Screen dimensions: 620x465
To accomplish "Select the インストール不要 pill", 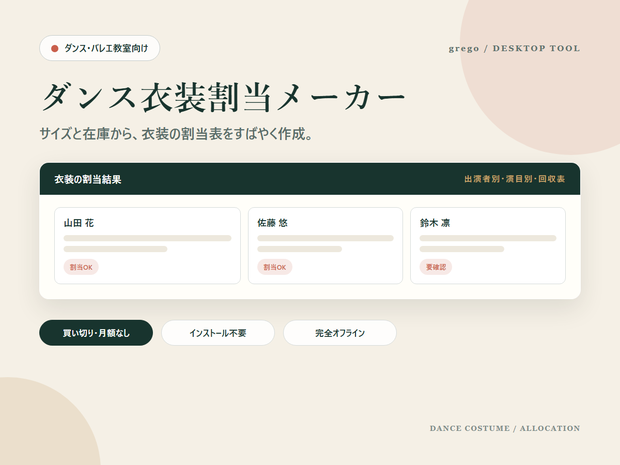I will (218, 333).
